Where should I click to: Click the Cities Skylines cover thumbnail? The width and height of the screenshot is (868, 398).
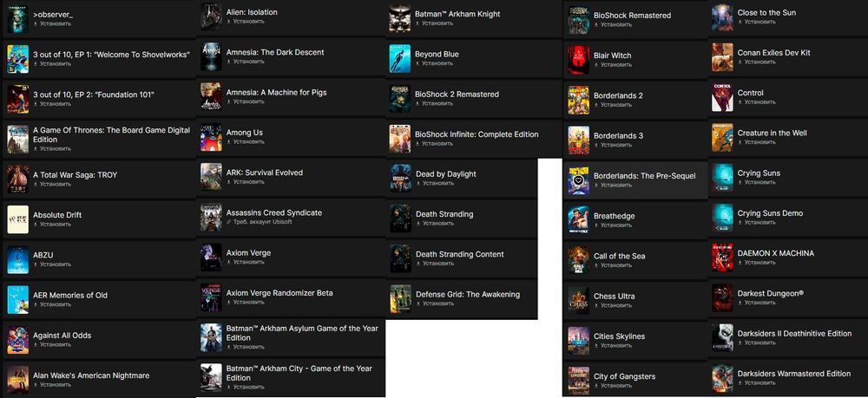coord(578,341)
